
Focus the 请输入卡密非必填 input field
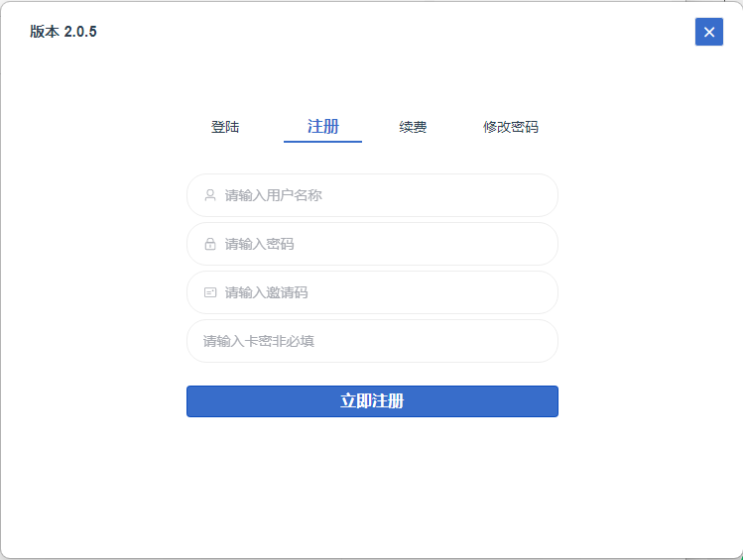pos(372,341)
